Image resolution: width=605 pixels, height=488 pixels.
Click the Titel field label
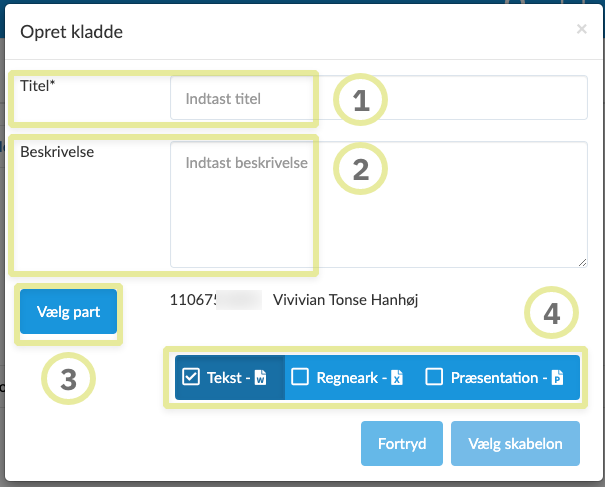tap(39, 86)
